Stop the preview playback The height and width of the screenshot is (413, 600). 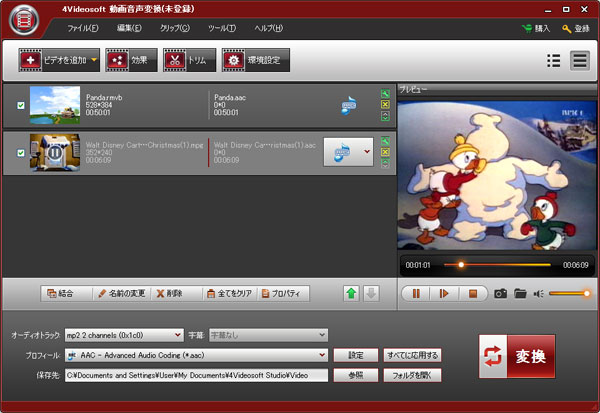[473, 294]
